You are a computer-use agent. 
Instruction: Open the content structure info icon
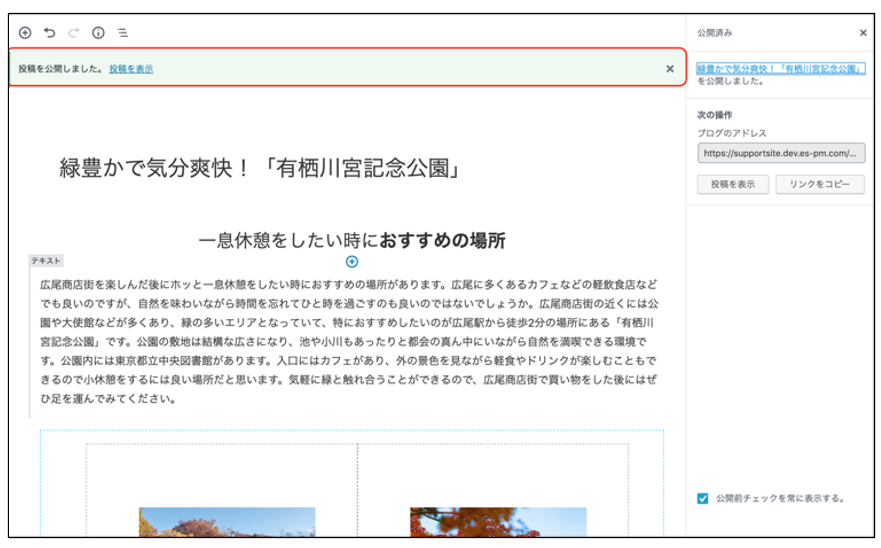click(98, 33)
